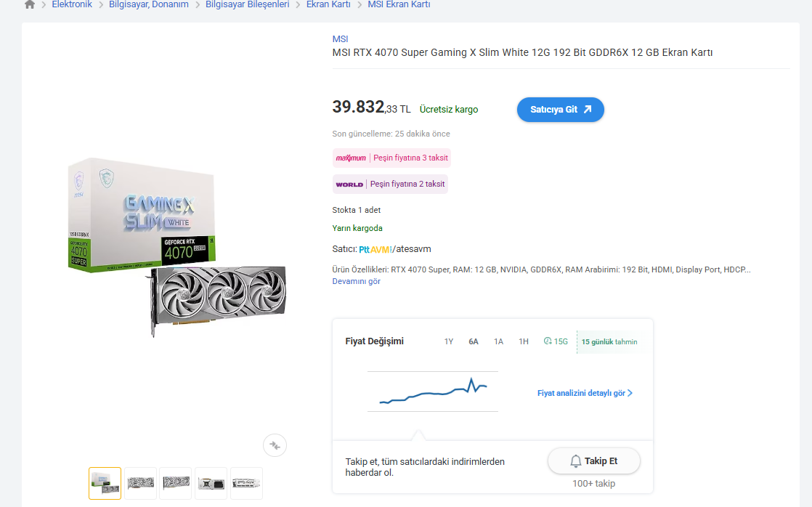Click the arrow icon on Satıcıya Git
Screen dimensions: 812x507
[588, 109]
